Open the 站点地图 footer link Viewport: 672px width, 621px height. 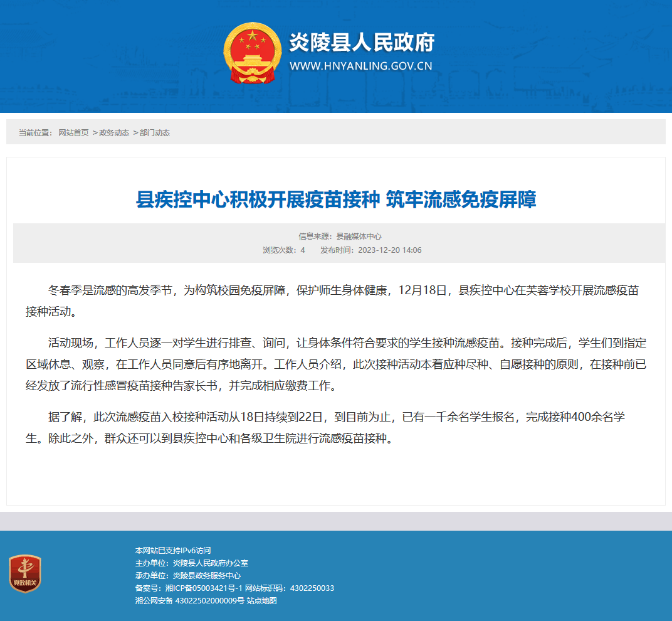(x=262, y=600)
